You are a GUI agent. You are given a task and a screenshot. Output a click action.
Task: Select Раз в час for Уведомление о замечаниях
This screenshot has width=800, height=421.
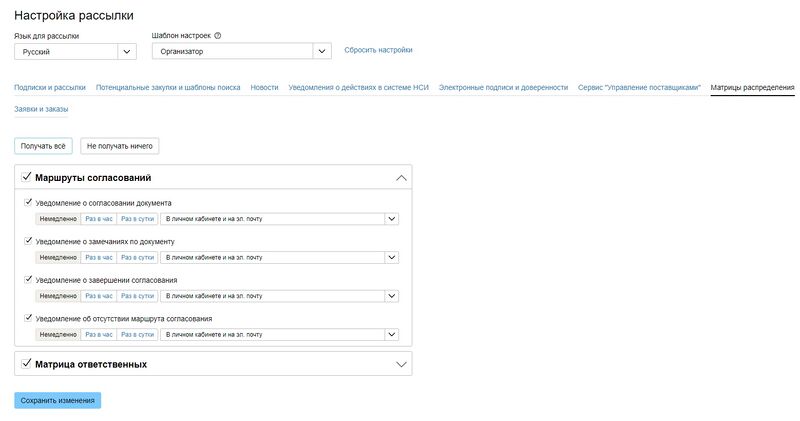[98, 257]
